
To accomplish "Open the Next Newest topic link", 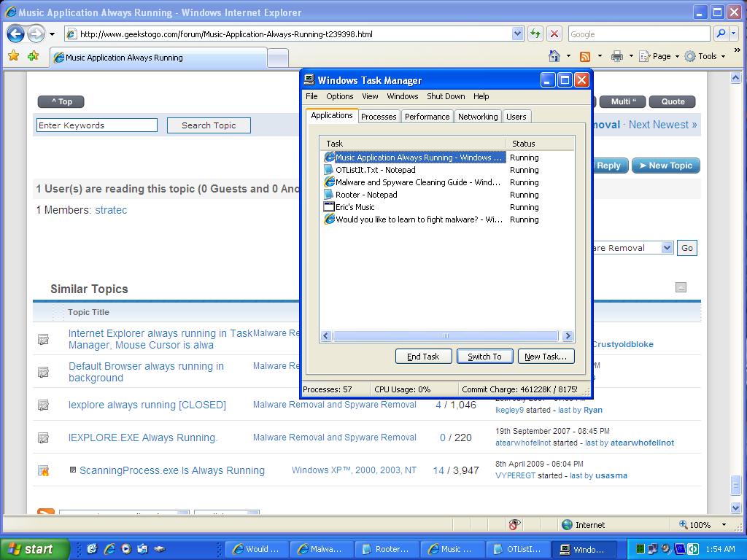I will [x=662, y=125].
